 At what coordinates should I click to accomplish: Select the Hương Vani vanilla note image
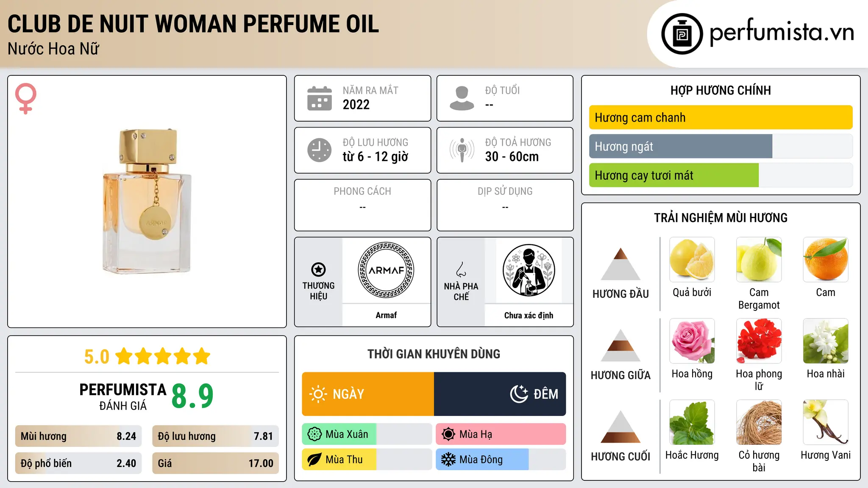tap(826, 422)
